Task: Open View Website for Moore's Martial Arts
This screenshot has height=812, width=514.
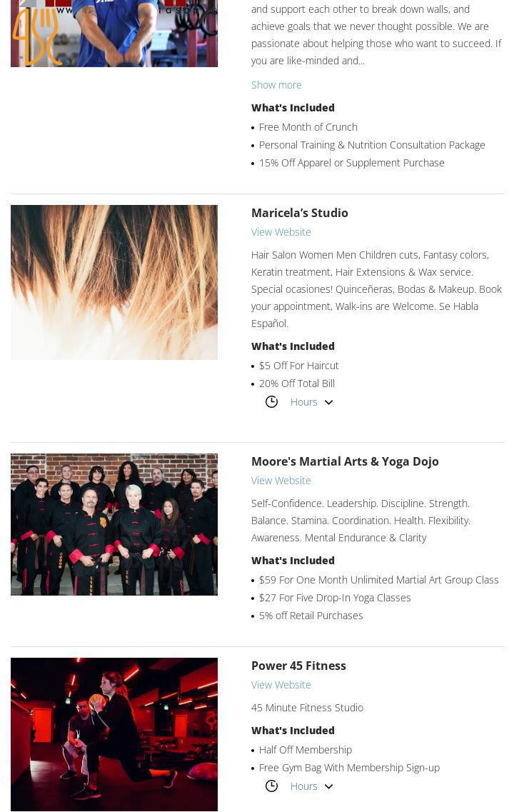Action: click(x=281, y=481)
